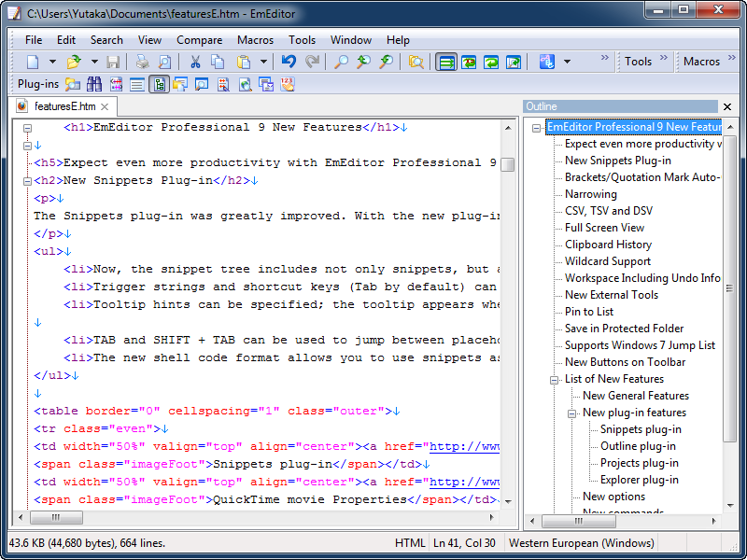Open the Edit menu

(66, 40)
